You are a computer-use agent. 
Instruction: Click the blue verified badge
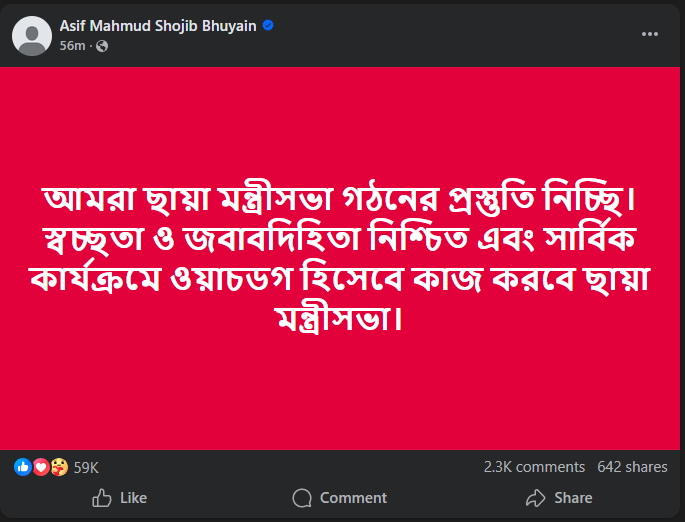pos(268,27)
